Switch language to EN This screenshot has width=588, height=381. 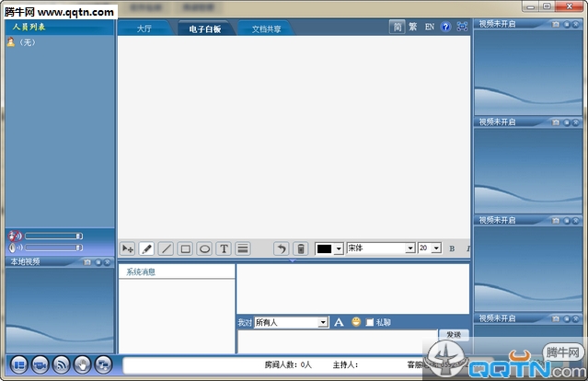click(429, 28)
